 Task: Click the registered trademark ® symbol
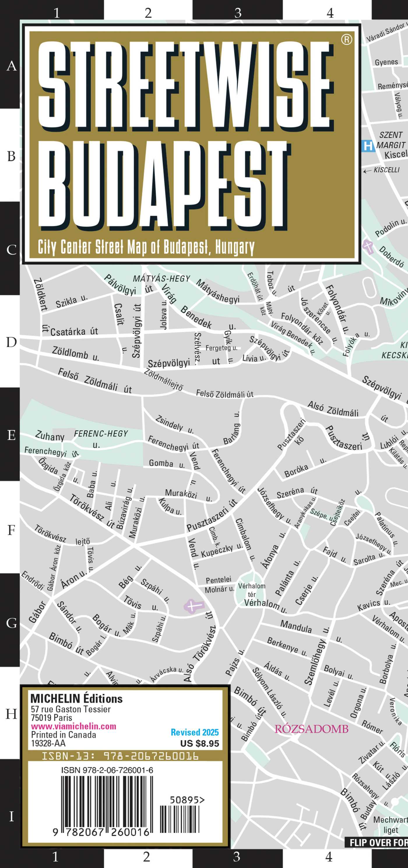[x=347, y=39]
